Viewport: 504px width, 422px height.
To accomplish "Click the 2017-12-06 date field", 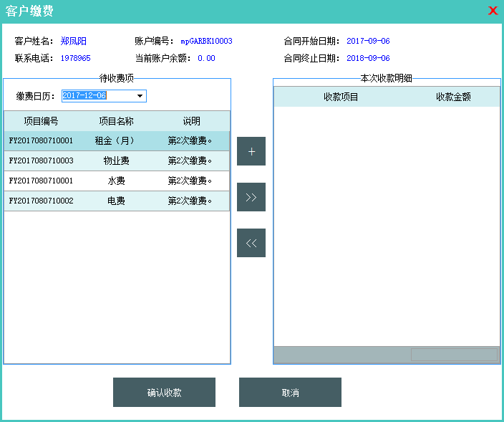I will pyautogui.click(x=97, y=96).
